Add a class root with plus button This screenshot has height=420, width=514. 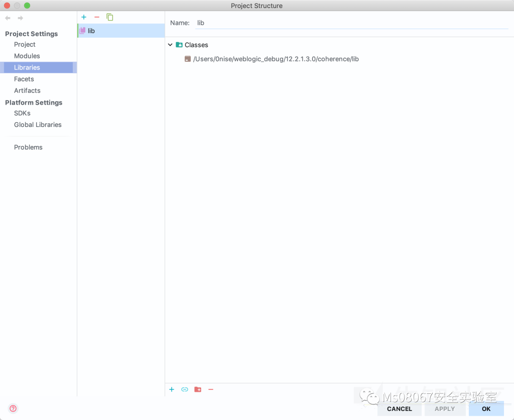pos(172,389)
